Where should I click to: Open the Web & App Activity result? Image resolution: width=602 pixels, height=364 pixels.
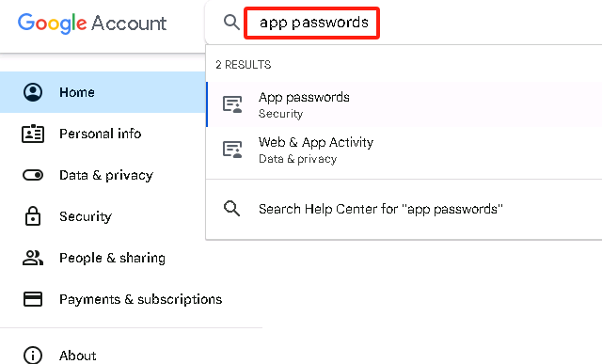[404, 150]
